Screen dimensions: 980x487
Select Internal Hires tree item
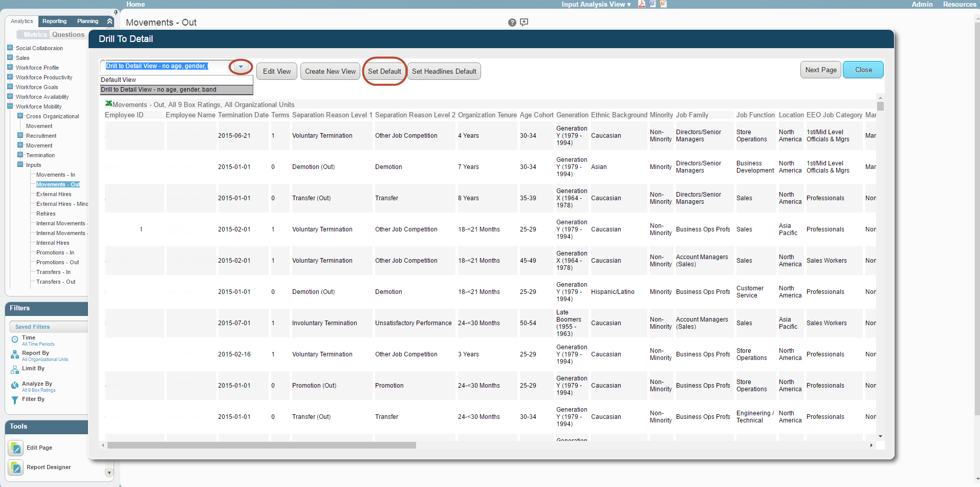tap(53, 243)
